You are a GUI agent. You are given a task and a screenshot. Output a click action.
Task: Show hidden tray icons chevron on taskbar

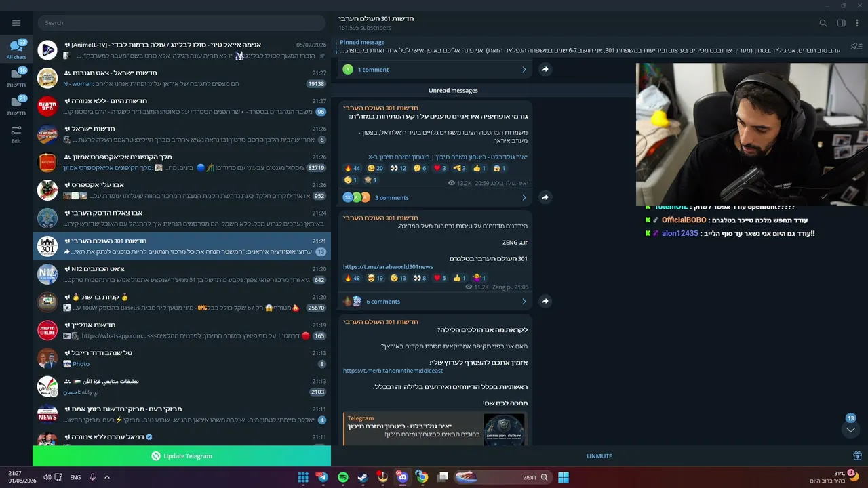tap(107, 477)
